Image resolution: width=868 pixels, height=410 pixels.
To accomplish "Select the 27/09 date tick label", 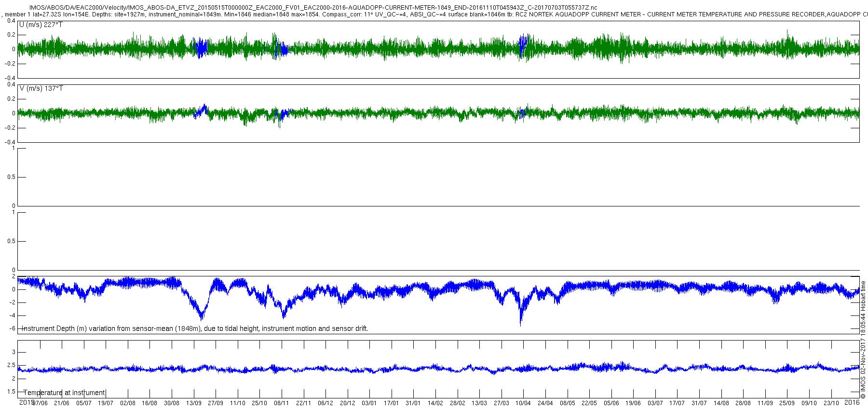I will pyautogui.click(x=216, y=403).
